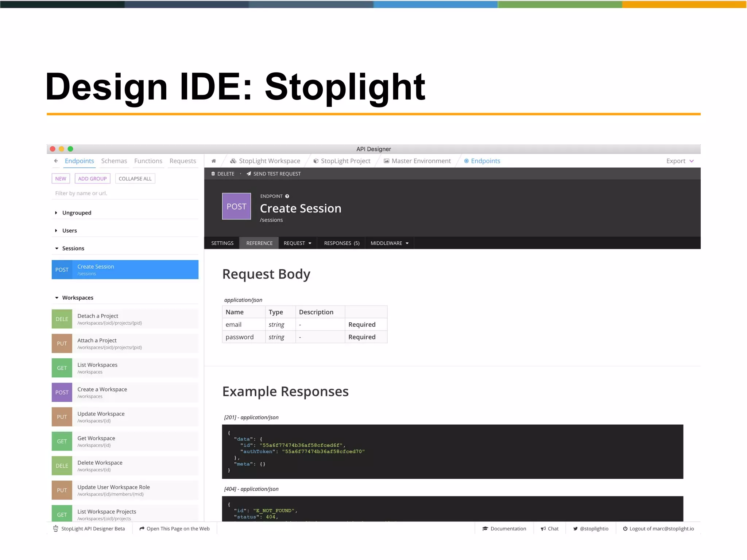Open the Chat link

[x=549, y=529]
